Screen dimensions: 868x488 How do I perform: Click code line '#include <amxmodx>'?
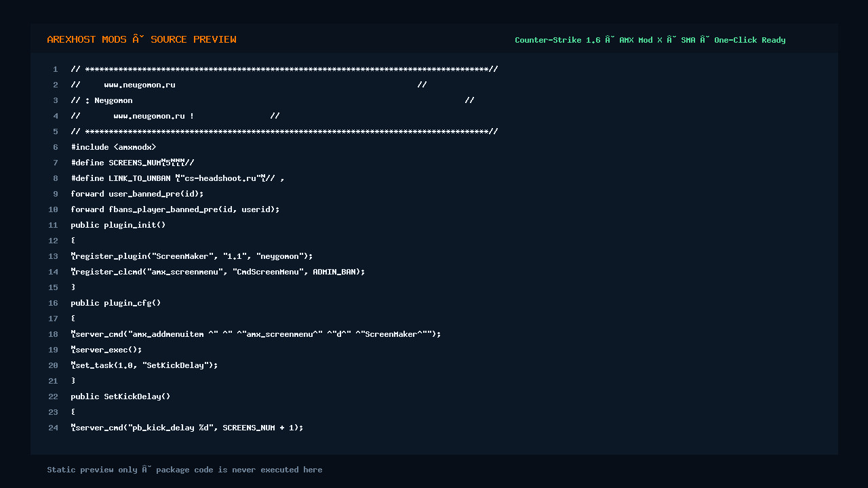pyautogui.click(x=113, y=147)
